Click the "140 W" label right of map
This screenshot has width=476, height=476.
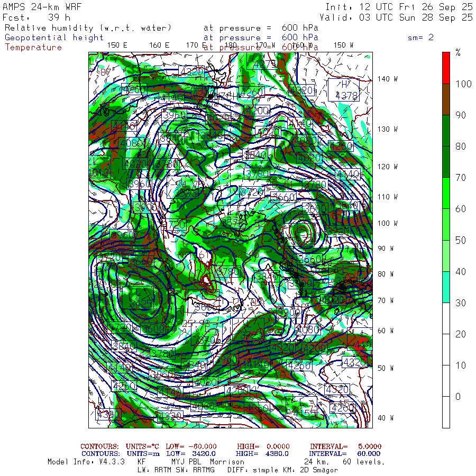[388, 79]
